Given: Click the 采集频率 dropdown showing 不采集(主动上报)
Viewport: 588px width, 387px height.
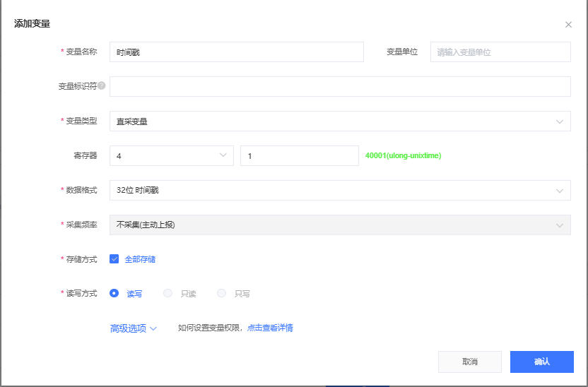Looking at the screenshot, I should (339, 225).
